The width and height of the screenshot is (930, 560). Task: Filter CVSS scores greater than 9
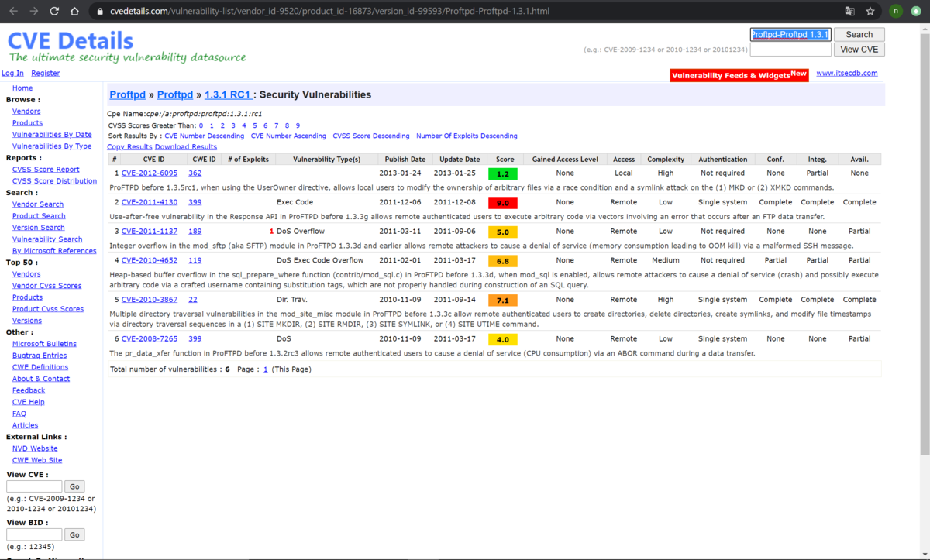pos(298,125)
